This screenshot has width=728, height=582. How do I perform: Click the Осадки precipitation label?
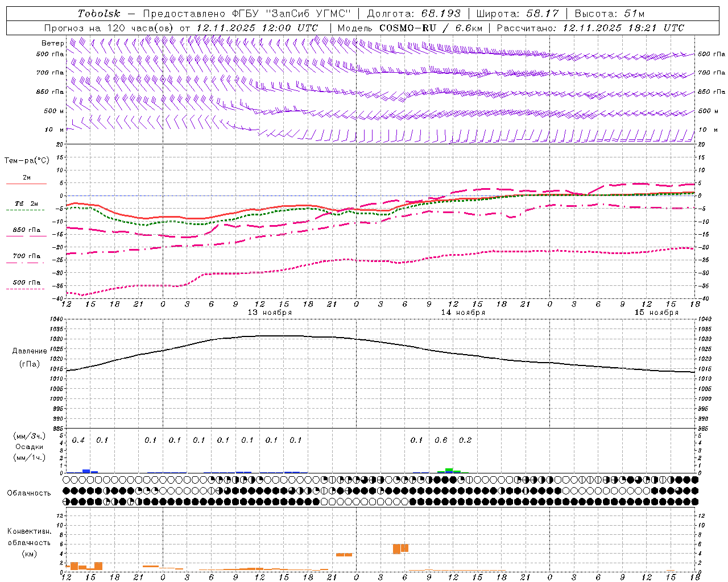[x=29, y=447]
